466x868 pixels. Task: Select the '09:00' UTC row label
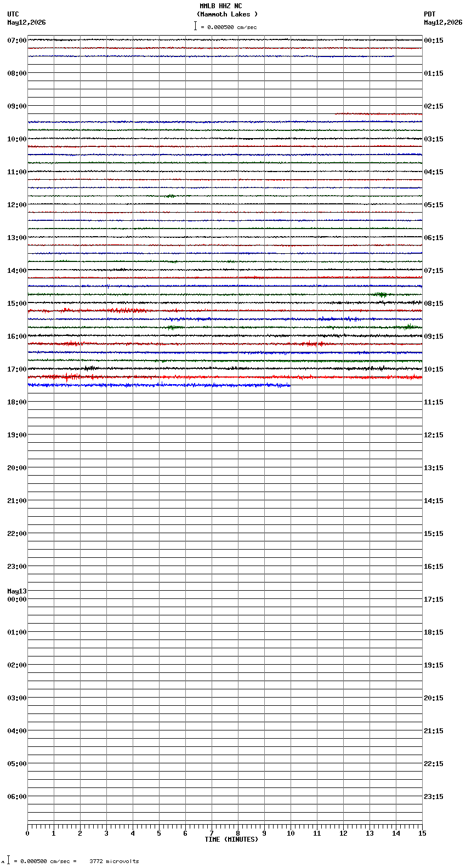click(17, 106)
